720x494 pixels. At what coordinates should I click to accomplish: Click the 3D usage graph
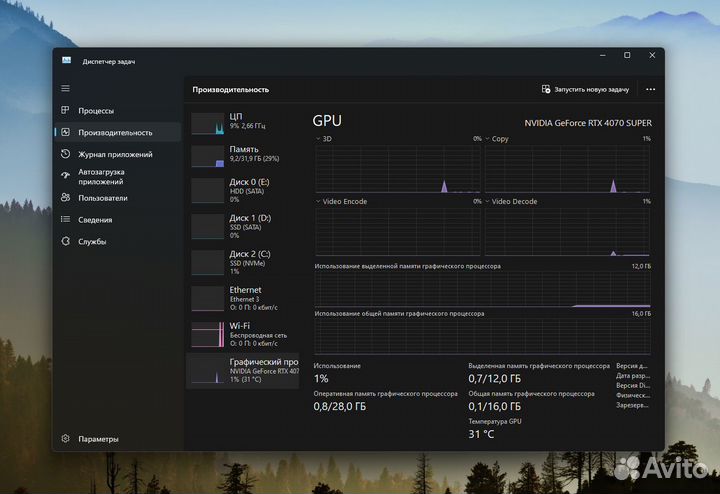pyautogui.click(x=398, y=168)
